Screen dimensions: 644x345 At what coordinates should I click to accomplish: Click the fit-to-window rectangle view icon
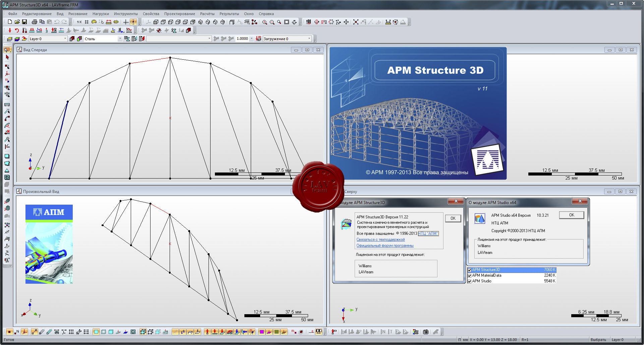[287, 22]
